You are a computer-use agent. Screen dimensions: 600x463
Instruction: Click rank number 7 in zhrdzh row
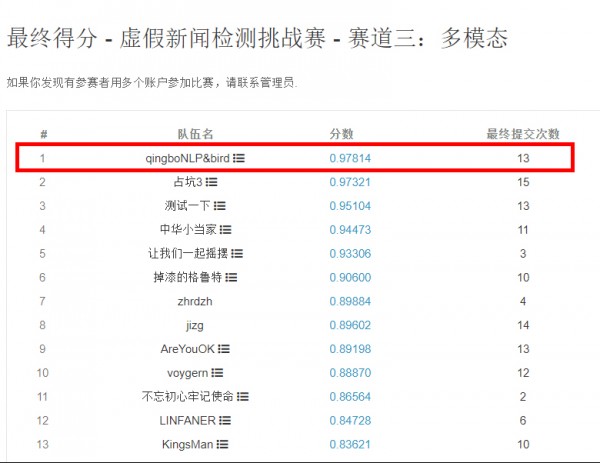tap(42, 301)
